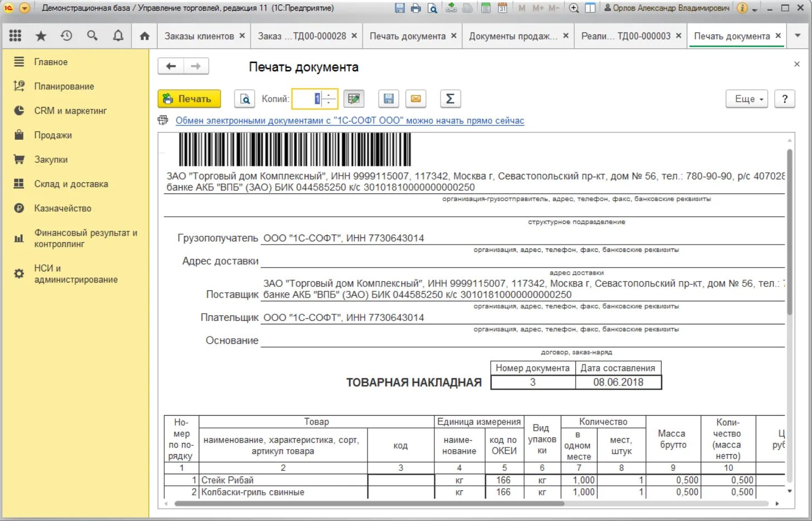The width and height of the screenshot is (812, 521).
Task: Click the date cell 08.06.2018
Action: 618,382
